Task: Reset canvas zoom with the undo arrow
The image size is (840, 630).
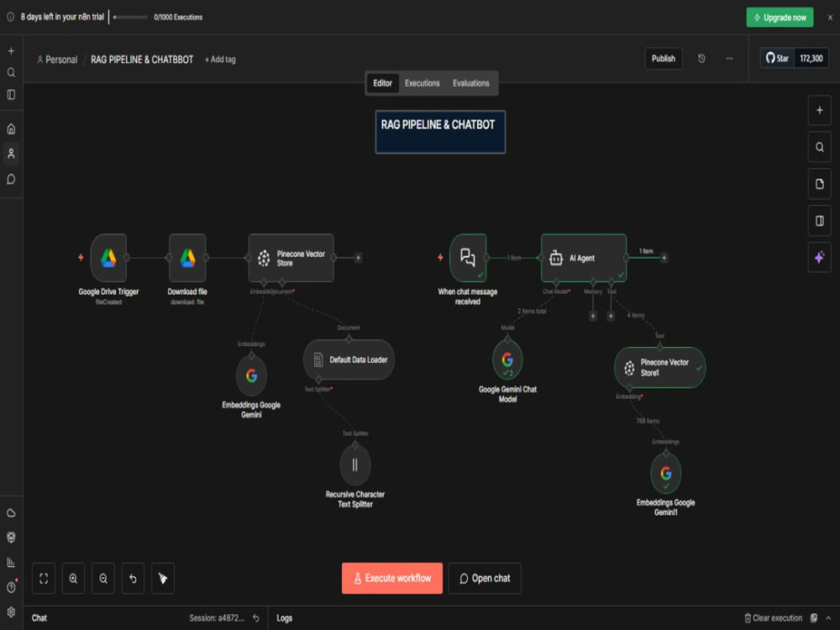Action: pos(133,578)
